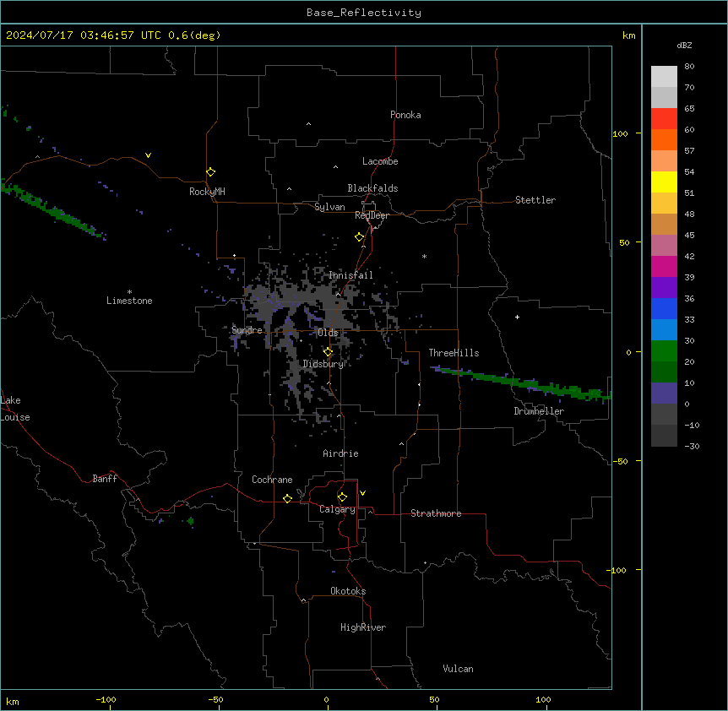The width and height of the screenshot is (728, 711).
Task: Click the white plus marker west of Drumheller
Action: click(517, 317)
